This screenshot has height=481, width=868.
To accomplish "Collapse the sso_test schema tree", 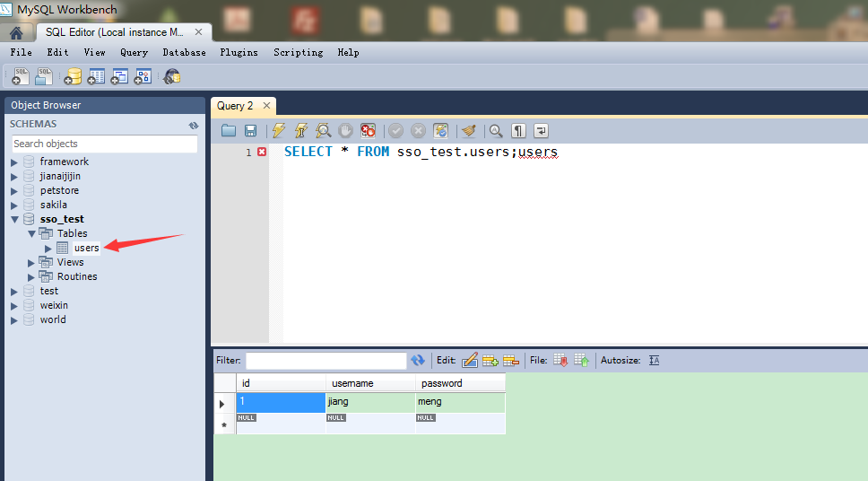I will tap(14, 220).
